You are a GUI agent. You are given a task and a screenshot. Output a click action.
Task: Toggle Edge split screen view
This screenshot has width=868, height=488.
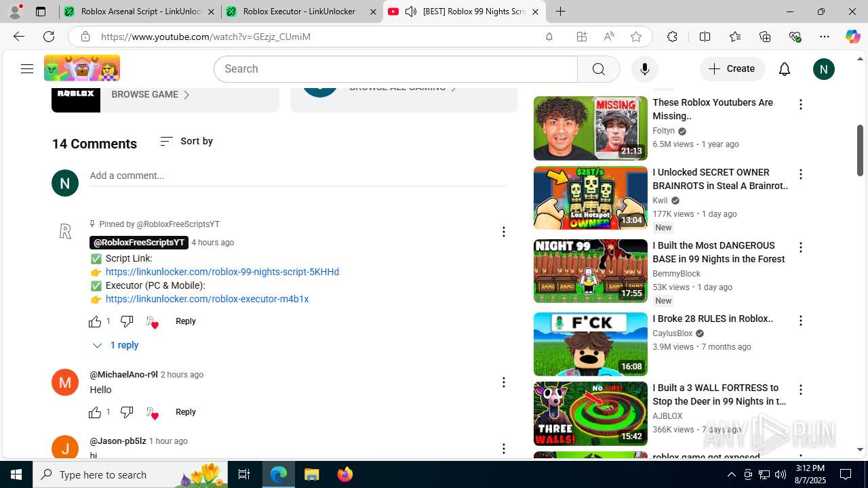(705, 37)
